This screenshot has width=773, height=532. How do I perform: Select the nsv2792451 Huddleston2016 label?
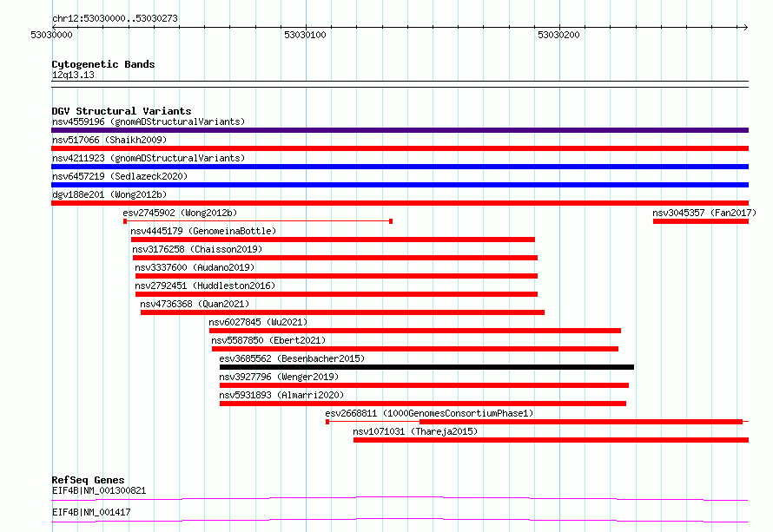(x=205, y=286)
